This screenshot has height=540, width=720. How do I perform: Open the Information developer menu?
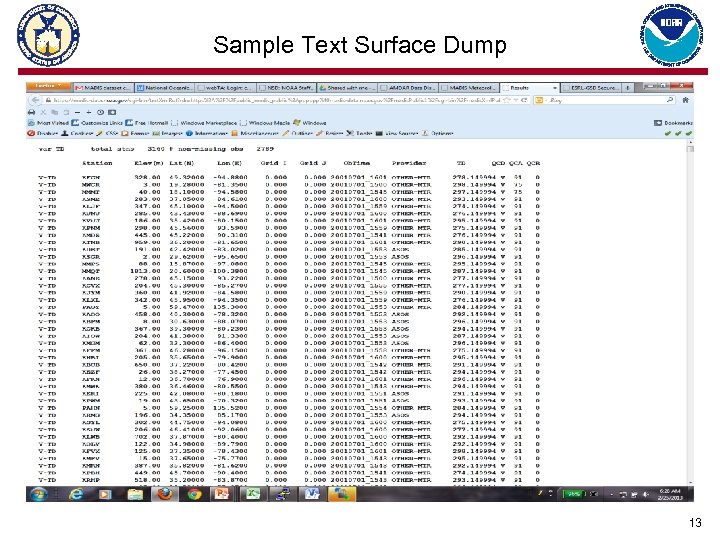coord(207,133)
